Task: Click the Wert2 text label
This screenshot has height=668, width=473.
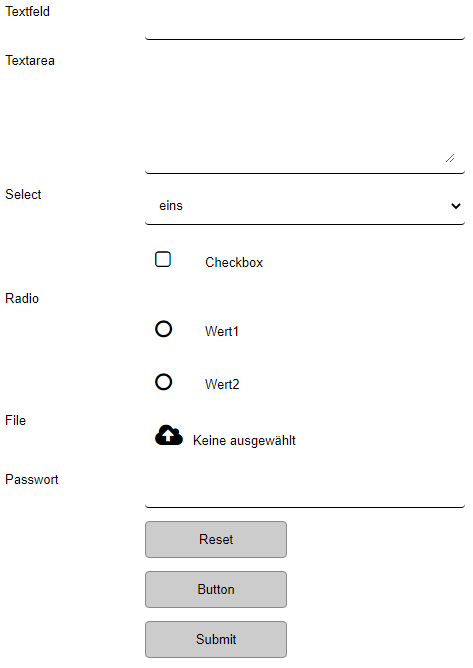Action: point(222,384)
